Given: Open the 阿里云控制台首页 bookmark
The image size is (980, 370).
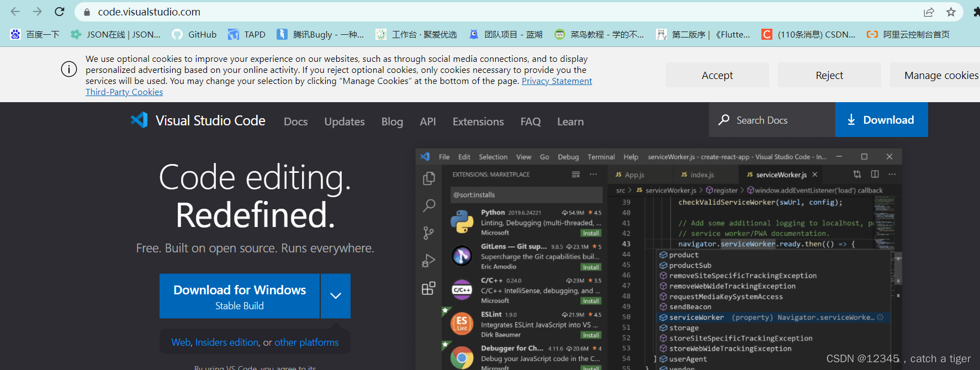Looking at the screenshot, I should click(908, 34).
